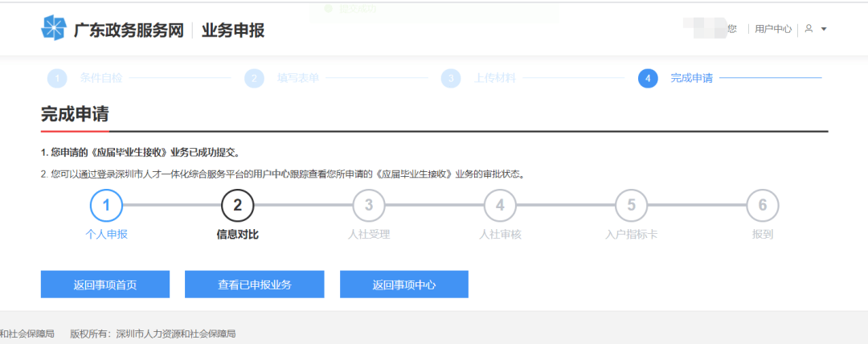Click the 信息对比 stage label
The width and height of the screenshot is (868, 344).
click(237, 235)
